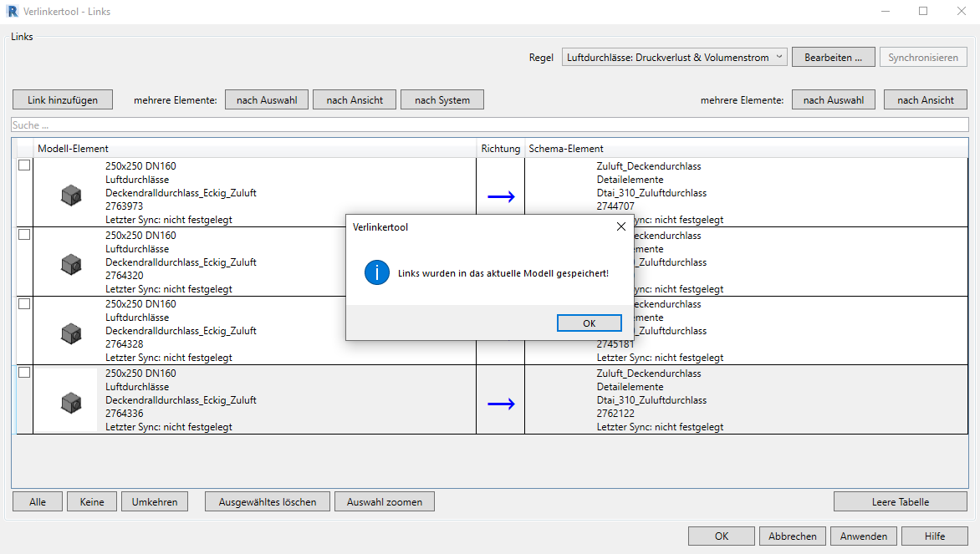Click the air outlet icon for element 2764320

[71, 265]
